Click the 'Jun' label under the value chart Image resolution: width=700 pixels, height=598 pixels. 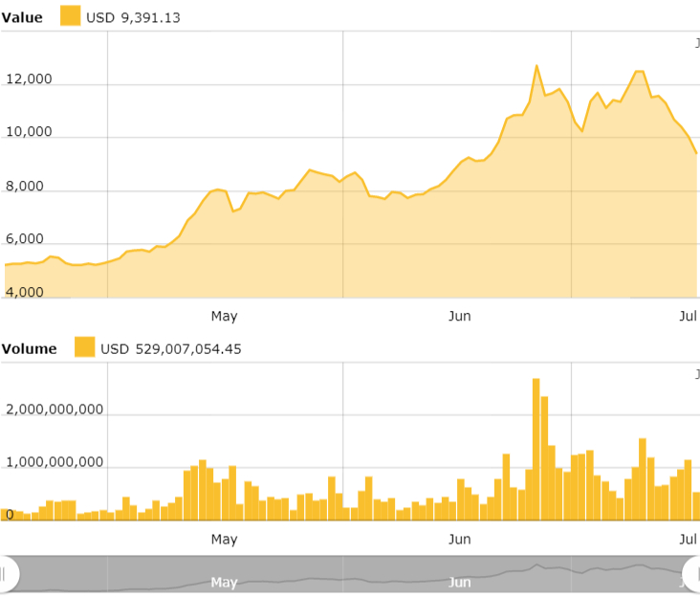pyautogui.click(x=460, y=316)
